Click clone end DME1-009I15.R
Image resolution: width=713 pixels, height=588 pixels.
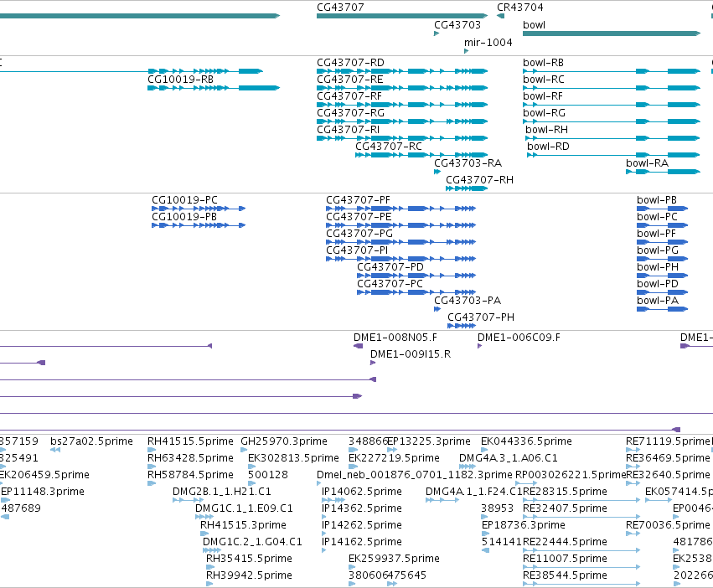373,363
